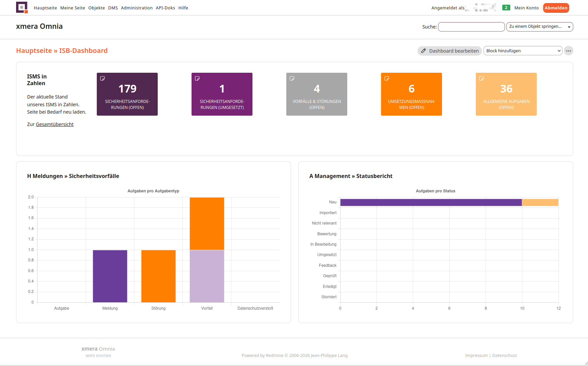Image resolution: width=588 pixels, height=366 pixels.
Task: Click the green notification badge showing 2
Action: [506, 8]
